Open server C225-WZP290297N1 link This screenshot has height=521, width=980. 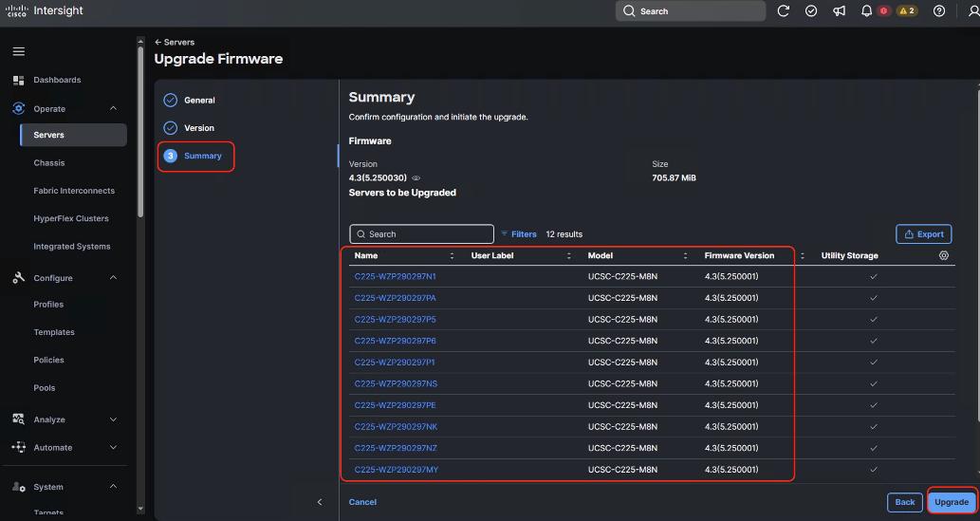(395, 276)
